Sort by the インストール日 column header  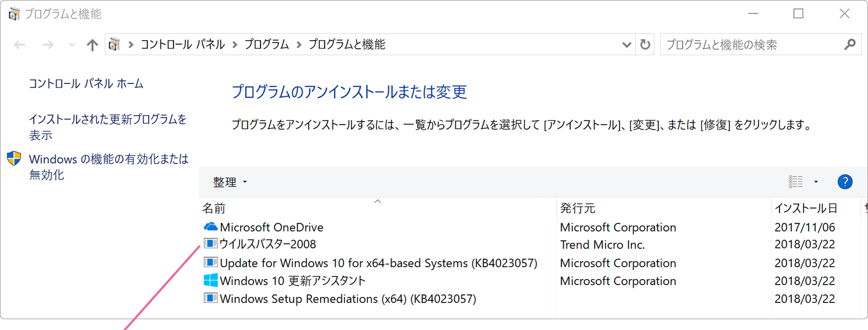pyautogui.click(x=806, y=208)
